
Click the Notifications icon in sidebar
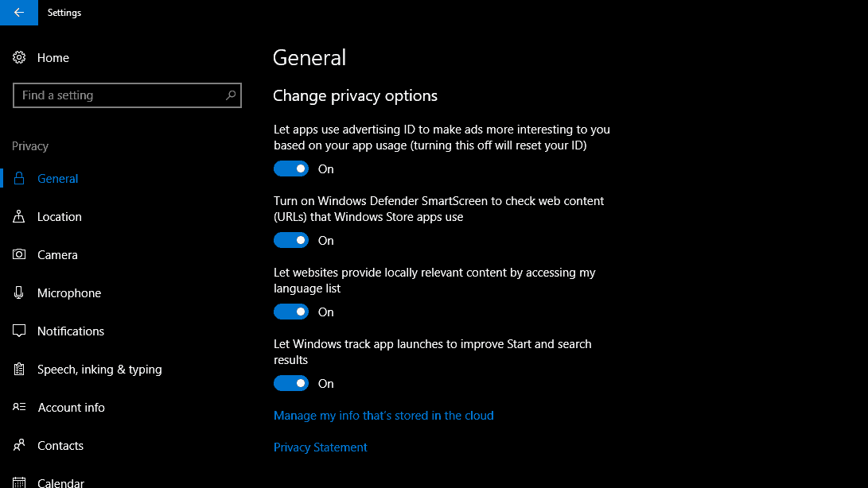point(20,331)
